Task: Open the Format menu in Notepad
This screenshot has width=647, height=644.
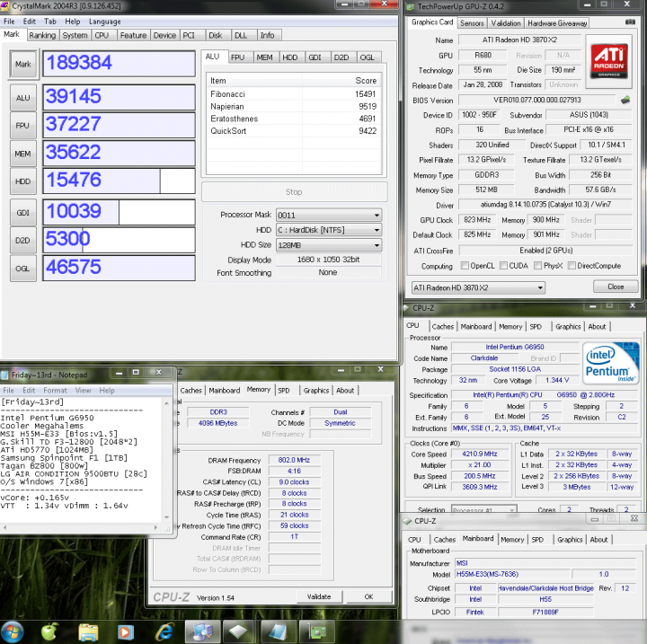Action: pyautogui.click(x=55, y=391)
